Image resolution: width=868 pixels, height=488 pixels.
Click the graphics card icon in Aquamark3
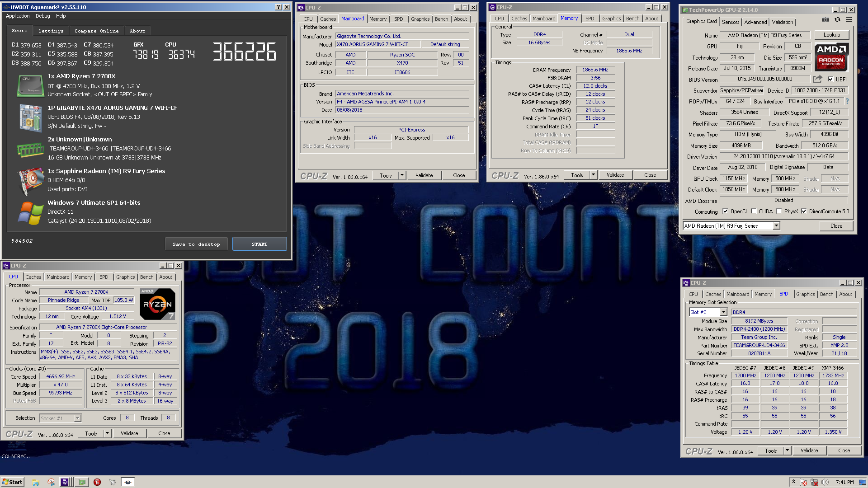30,181
